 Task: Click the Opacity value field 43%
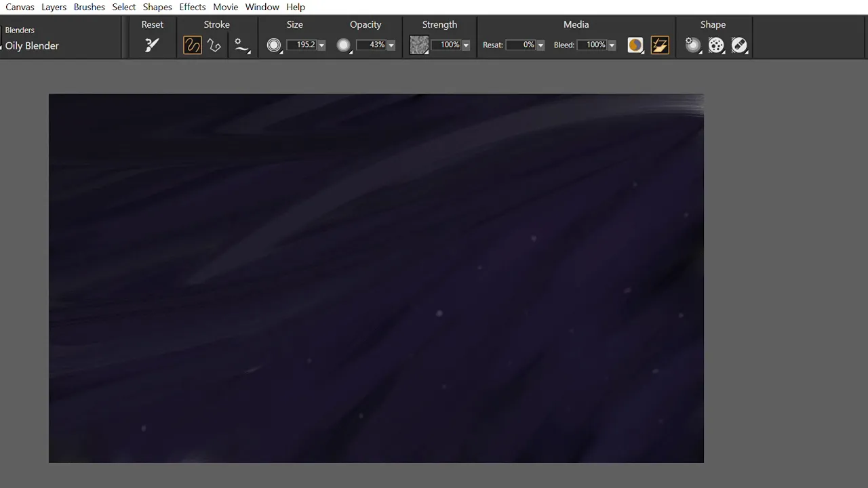point(372,45)
